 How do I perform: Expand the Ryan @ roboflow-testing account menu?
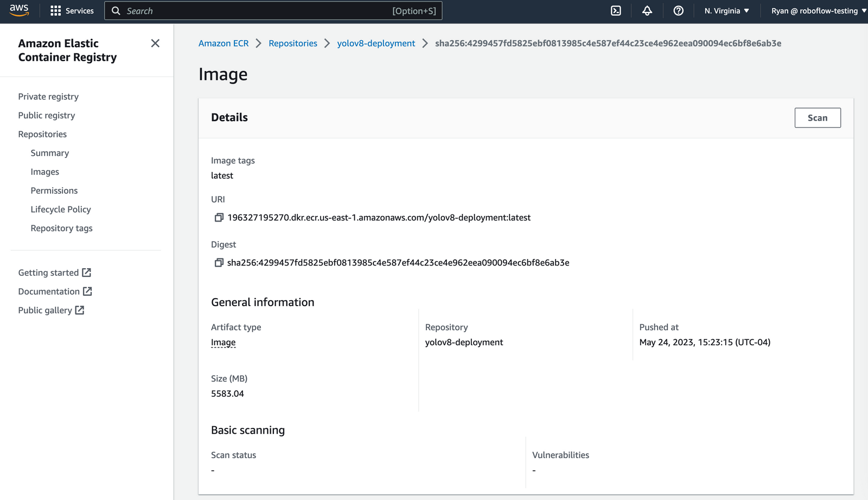click(x=816, y=10)
